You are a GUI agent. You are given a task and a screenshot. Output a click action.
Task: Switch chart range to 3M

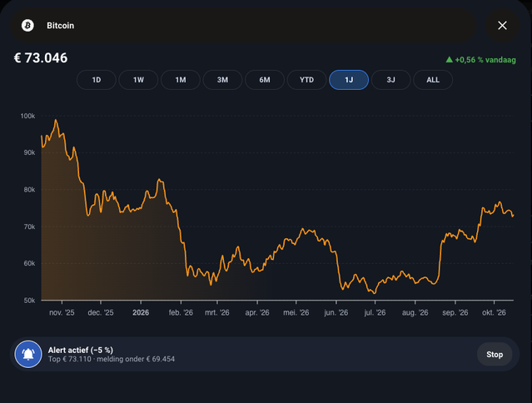click(222, 80)
